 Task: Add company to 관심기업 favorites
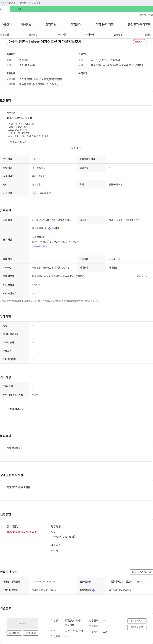point(14,633)
